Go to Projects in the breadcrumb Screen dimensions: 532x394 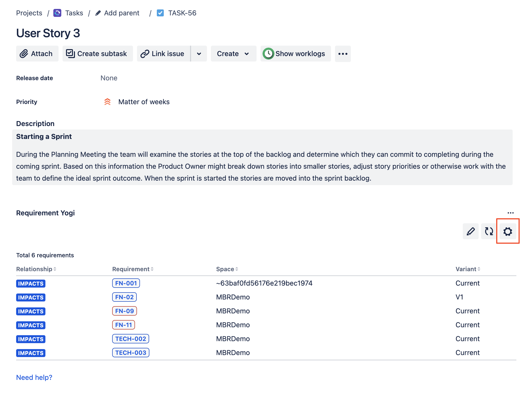point(29,13)
